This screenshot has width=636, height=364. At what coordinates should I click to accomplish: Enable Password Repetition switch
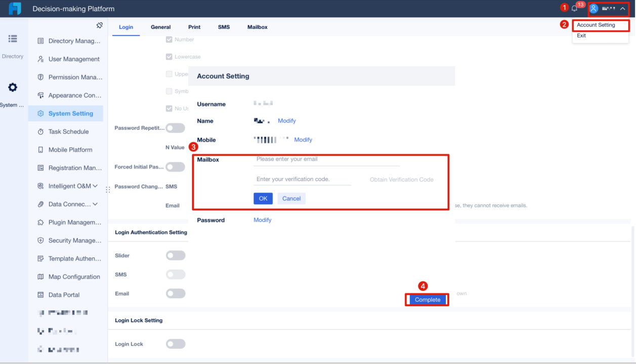click(176, 128)
